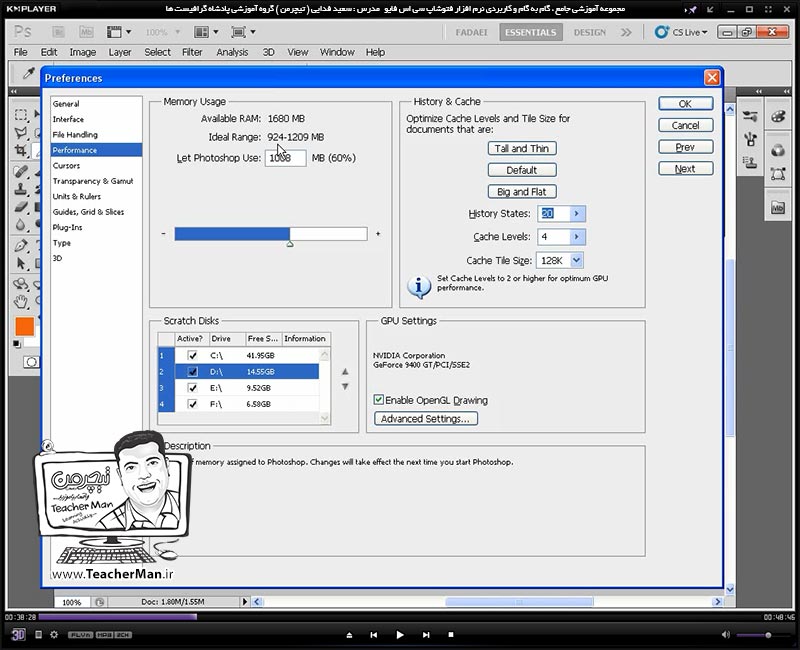Viewport: 800px width, 650px height.
Task: Switch to Design workspace
Action: (x=589, y=32)
